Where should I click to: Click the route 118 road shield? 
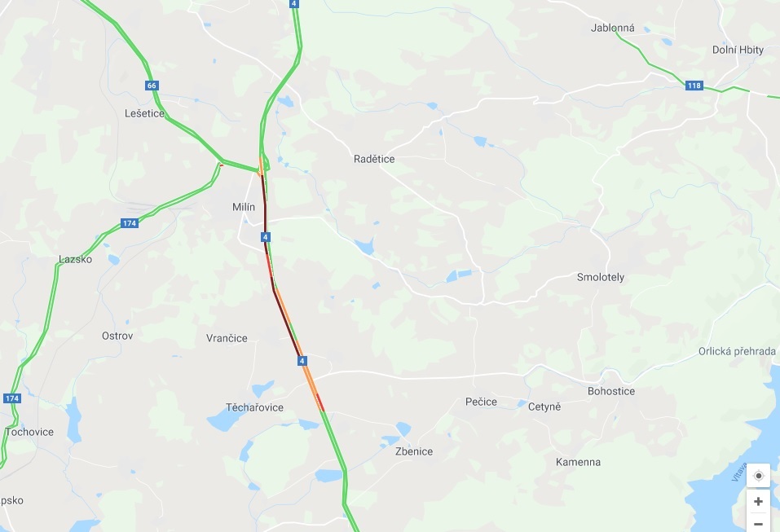694,86
